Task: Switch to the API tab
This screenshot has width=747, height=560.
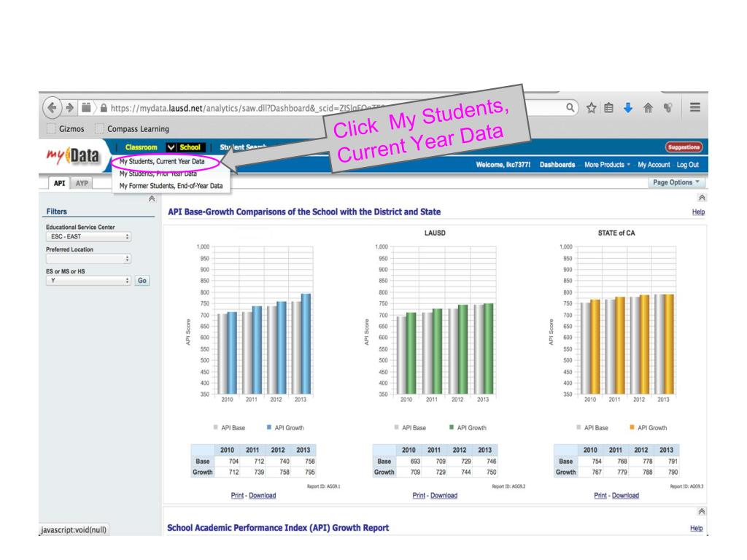Action: pyautogui.click(x=59, y=183)
